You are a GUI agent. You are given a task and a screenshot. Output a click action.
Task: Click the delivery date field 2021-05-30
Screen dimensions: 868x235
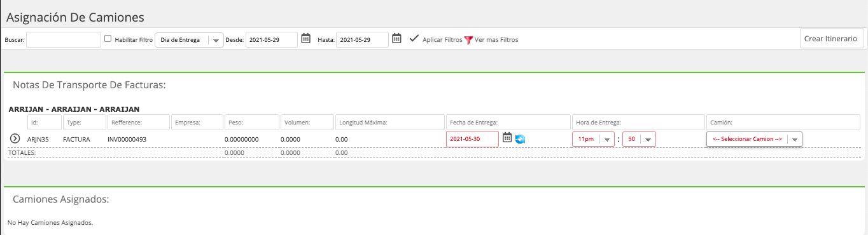(472, 139)
